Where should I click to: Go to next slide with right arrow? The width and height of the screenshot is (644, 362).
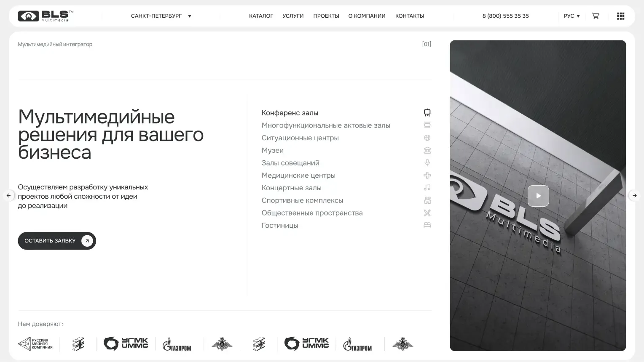point(634,195)
